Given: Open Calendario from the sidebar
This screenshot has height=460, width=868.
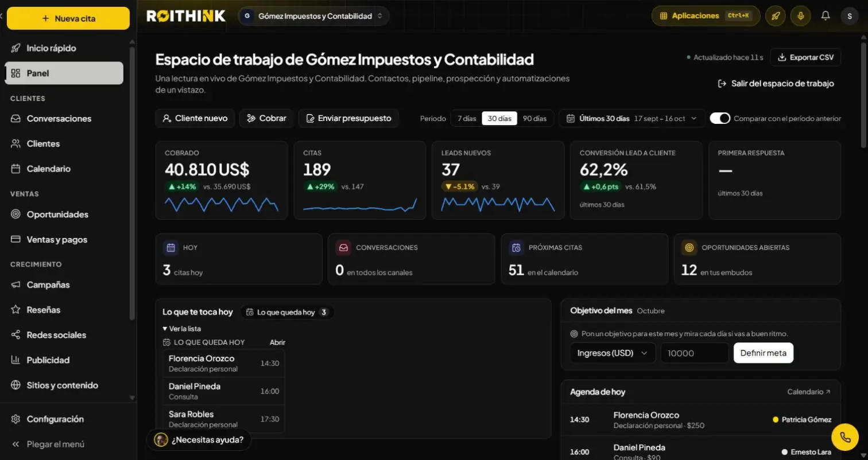Looking at the screenshot, I should pyautogui.click(x=64, y=169).
